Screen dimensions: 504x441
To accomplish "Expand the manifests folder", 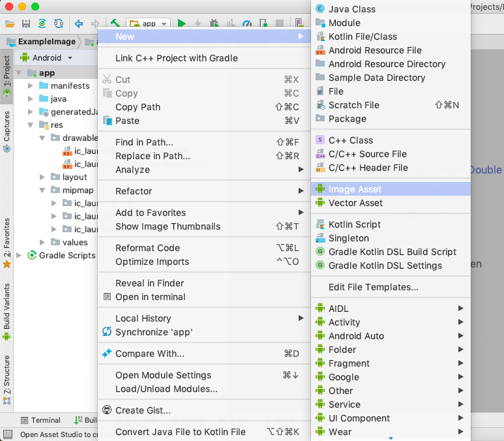I will 31,86.
